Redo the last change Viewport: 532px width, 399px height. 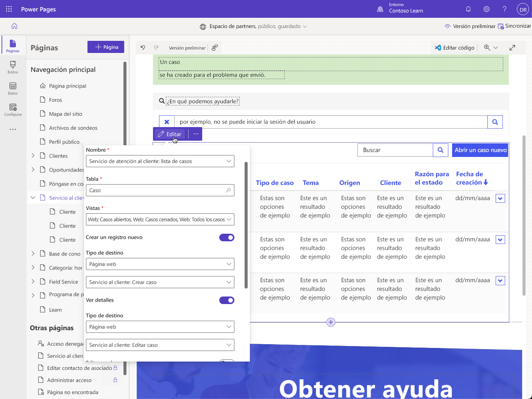coord(156,48)
